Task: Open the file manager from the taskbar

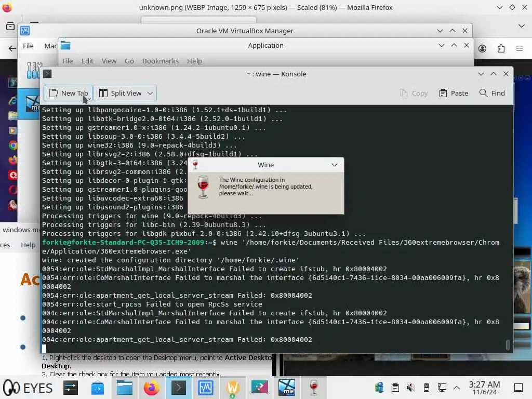Action: pos(125,388)
